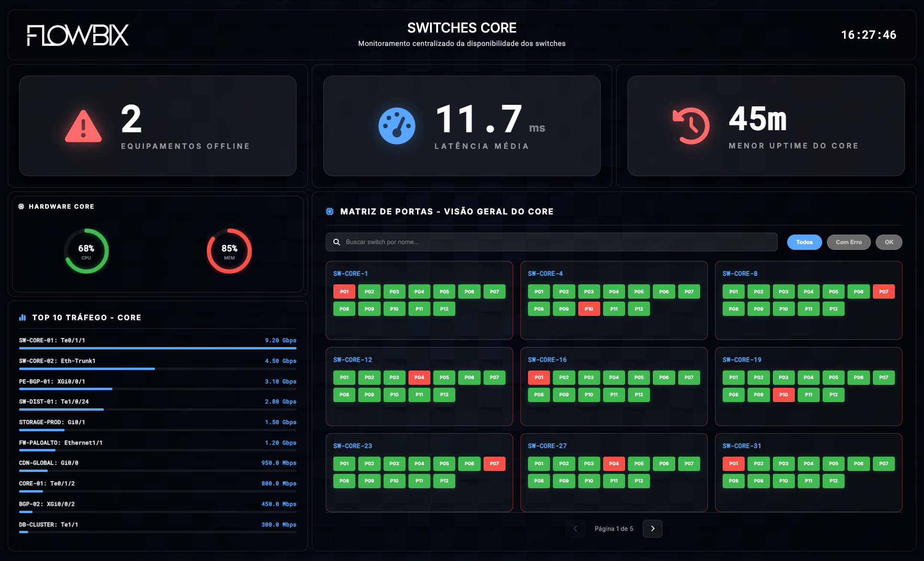Click the 45m uptime value
The image size is (924, 561).
pos(758,119)
